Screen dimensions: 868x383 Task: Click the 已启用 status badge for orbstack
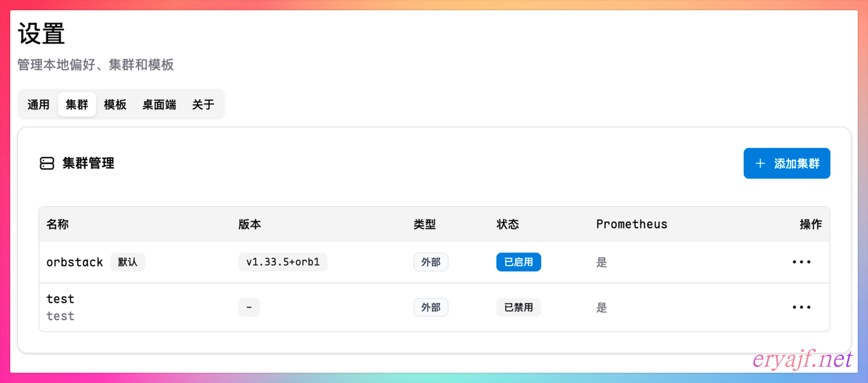(x=518, y=262)
